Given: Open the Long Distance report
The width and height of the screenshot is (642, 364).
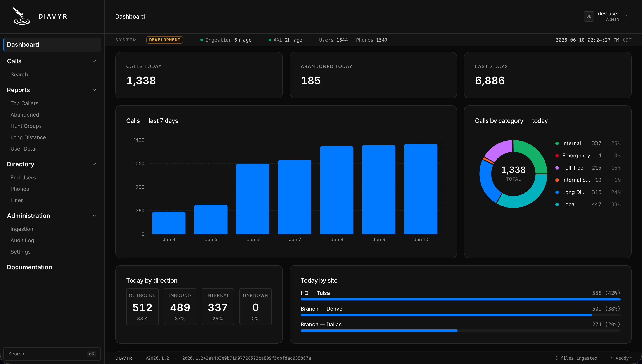Looking at the screenshot, I should coord(28,137).
